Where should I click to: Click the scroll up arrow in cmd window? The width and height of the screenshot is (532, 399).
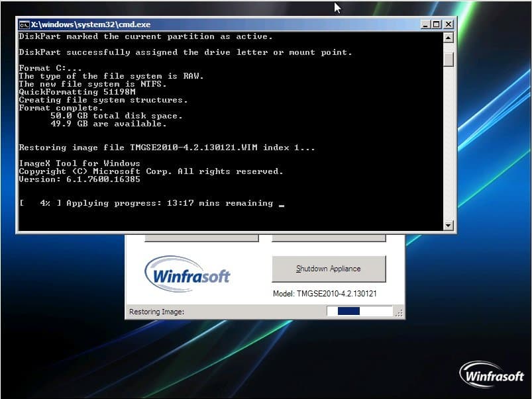point(449,38)
